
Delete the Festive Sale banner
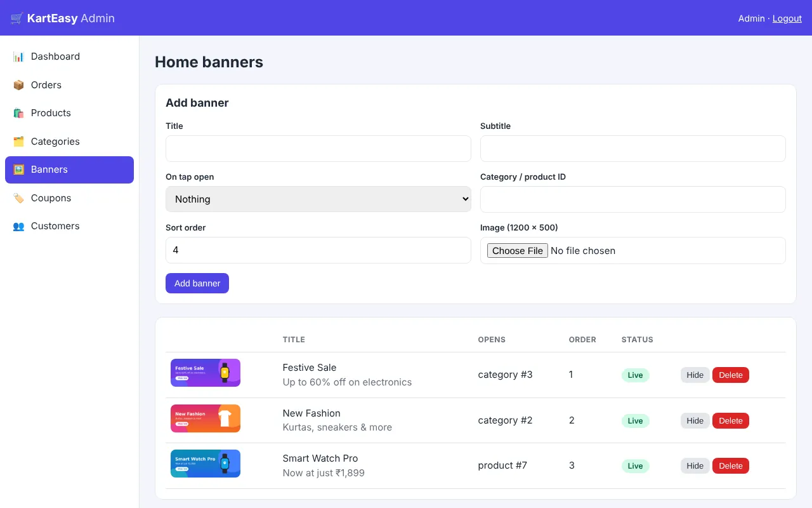[x=731, y=375]
